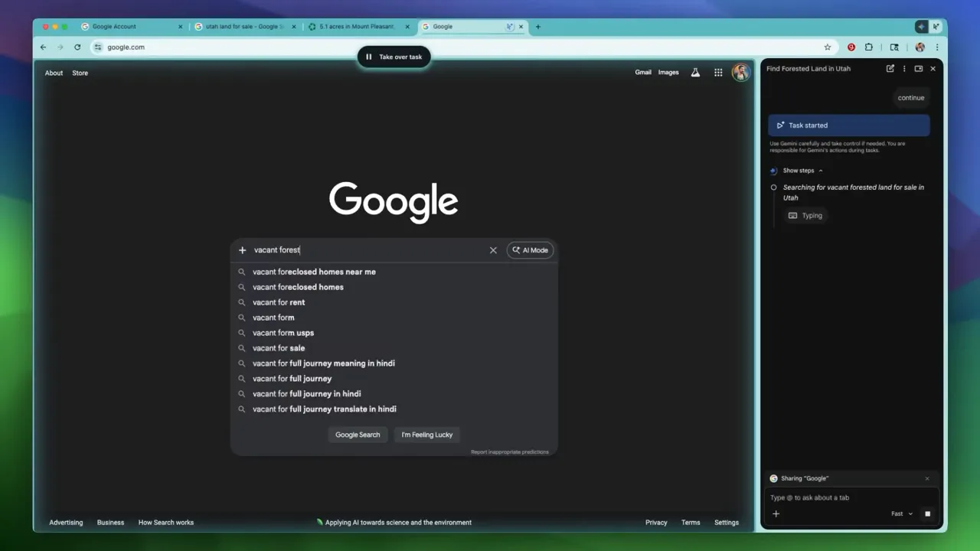
Task: Pop out the Gemini panel window
Action: [x=919, y=69]
